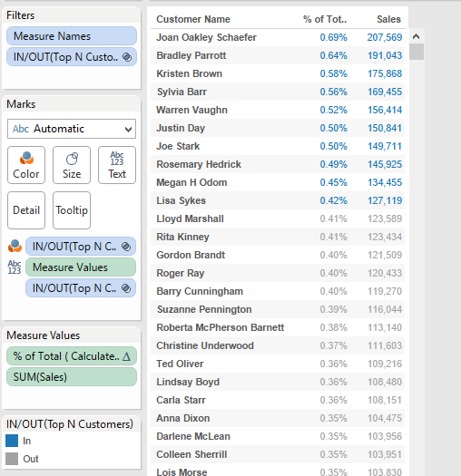The width and height of the screenshot is (461, 476).
Task: Open the Automatic mark type dropdown
Action: click(x=72, y=129)
